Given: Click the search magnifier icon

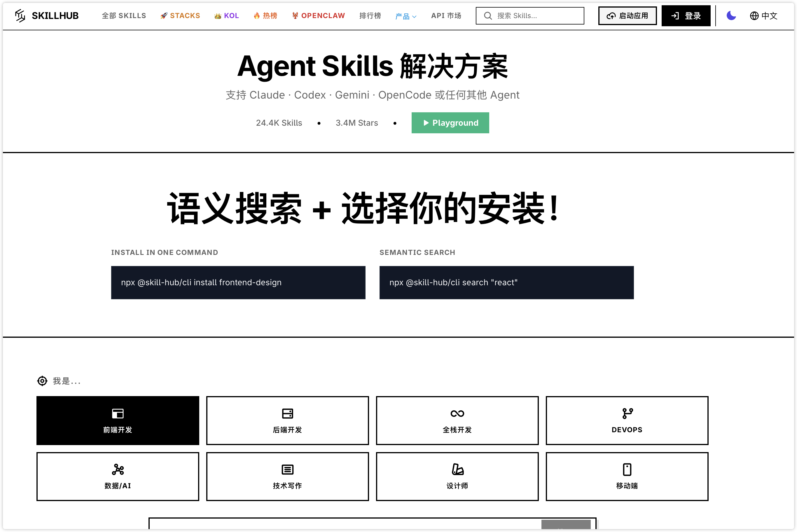Looking at the screenshot, I should click(x=487, y=16).
